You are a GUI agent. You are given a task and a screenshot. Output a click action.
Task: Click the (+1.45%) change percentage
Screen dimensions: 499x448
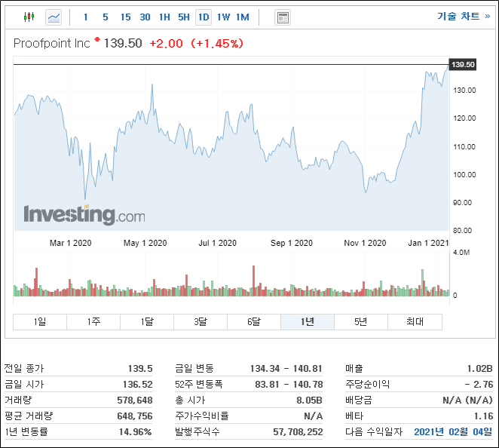[217, 44]
